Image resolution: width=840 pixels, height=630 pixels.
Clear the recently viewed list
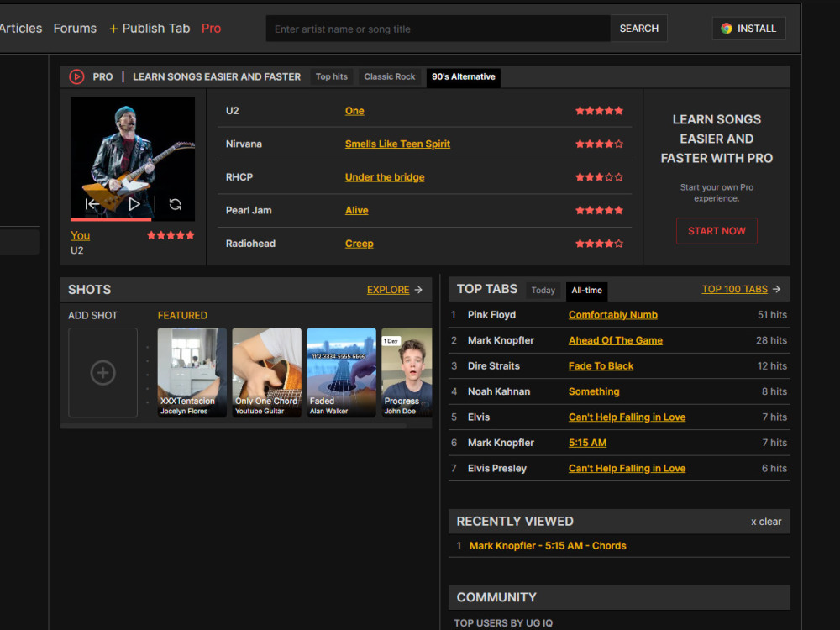click(x=766, y=522)
